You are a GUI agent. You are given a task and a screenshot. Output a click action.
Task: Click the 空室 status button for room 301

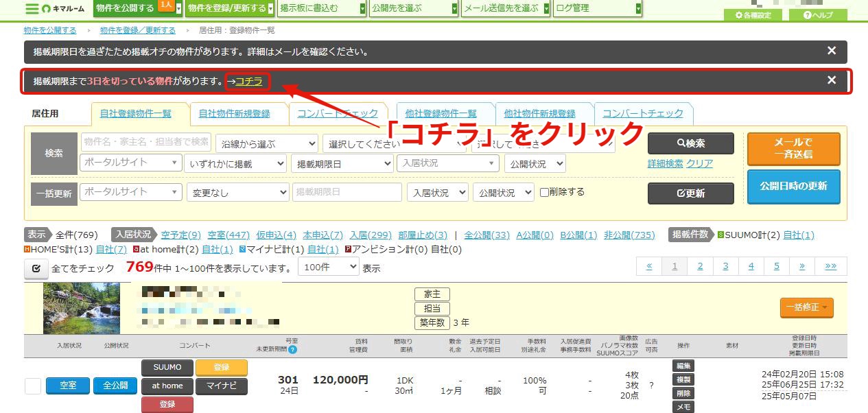click(x=68, y=386)
